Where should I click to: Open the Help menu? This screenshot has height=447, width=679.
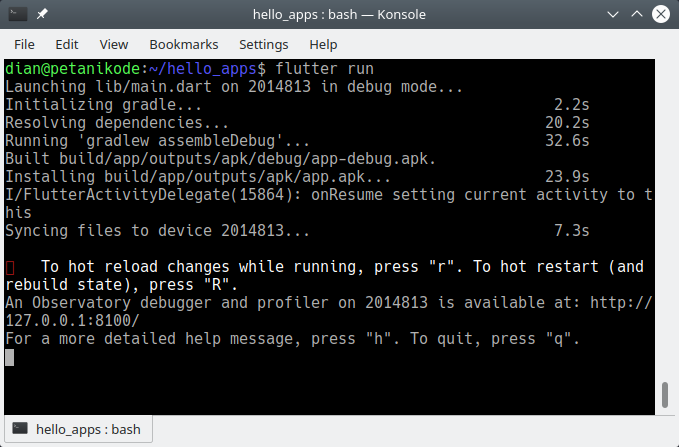click(x=323, y=44)
